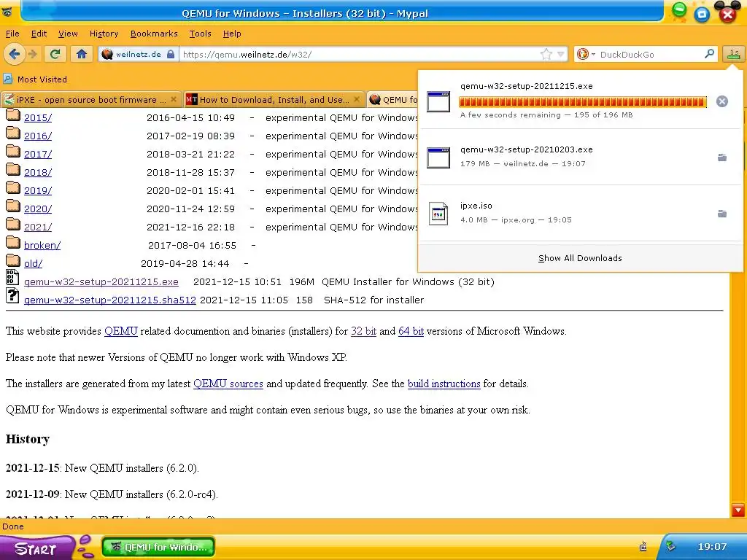Screen dimensions: 747x560
Task: Open the build instructions link
Action: pyautogui.click(x=444, y=384)
